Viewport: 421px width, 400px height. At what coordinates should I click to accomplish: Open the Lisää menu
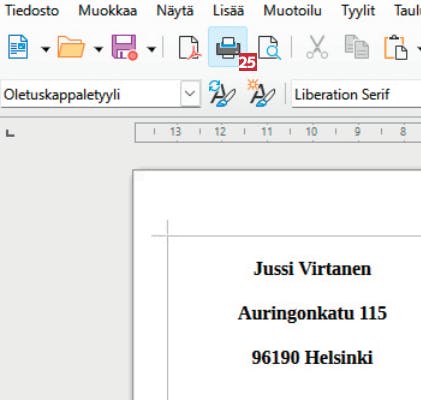[228, 10]
